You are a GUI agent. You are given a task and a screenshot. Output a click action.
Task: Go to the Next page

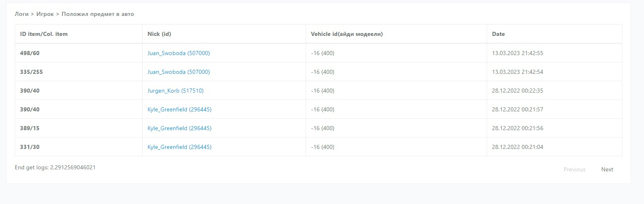click(607, 169)
